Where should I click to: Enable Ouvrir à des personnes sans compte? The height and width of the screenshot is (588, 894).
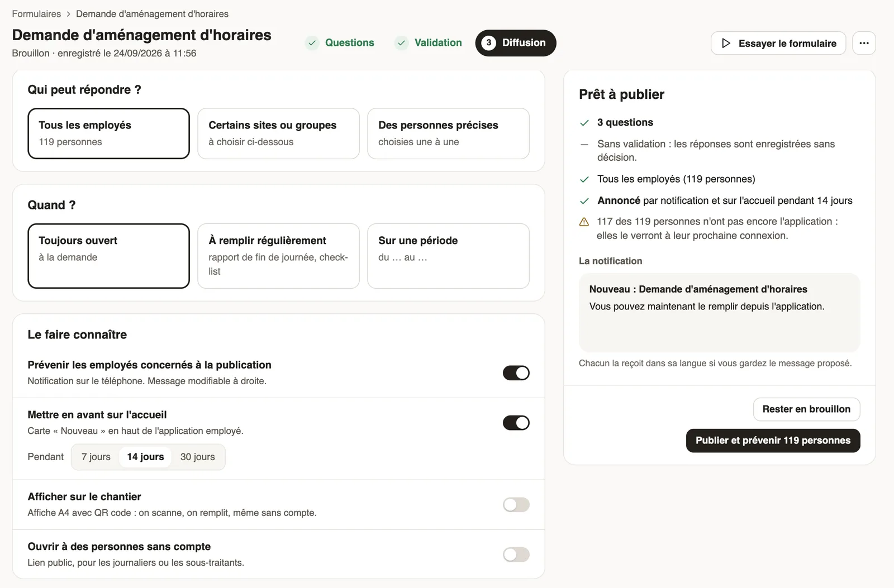[x=516, y=554]
